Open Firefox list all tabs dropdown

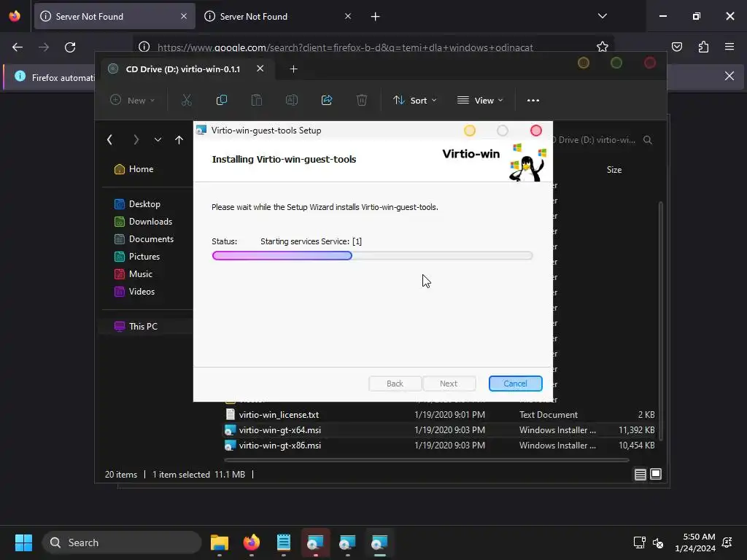click(x=602, y=16)
